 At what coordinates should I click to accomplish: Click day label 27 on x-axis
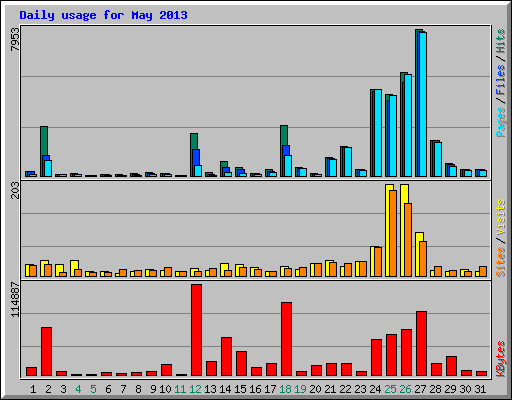[420, 389]
